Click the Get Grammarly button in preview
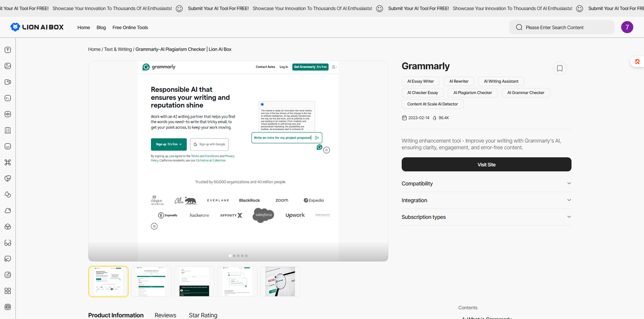644x319 pixels. [310, 67]
